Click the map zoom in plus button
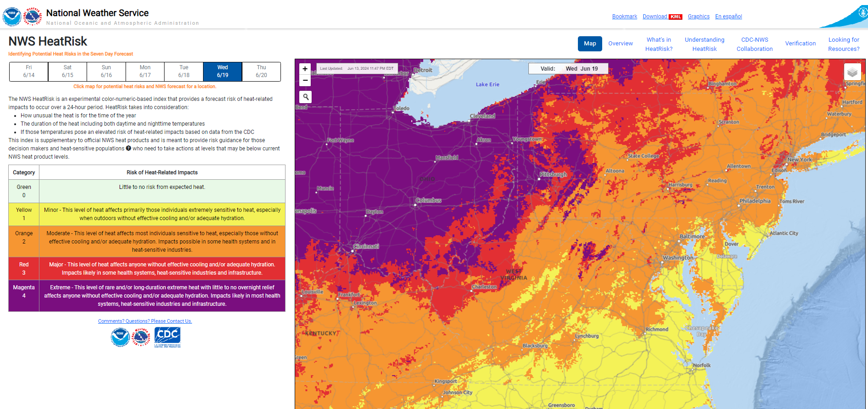This screenshot has width=868, height=409. point(305,69)
